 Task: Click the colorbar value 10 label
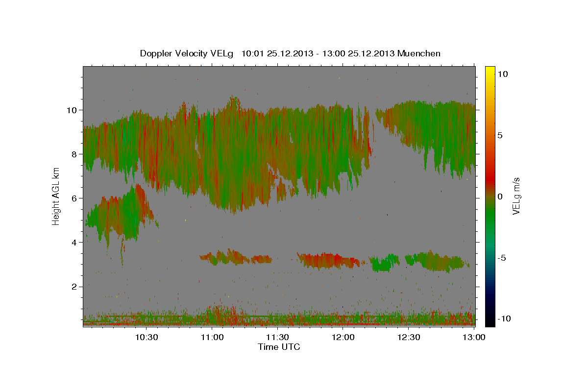[502, 74]
